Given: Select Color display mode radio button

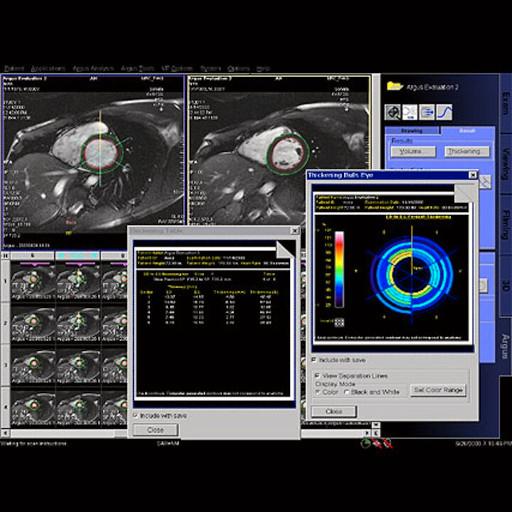Looking at the screenshot, I should tap(318, 392).
